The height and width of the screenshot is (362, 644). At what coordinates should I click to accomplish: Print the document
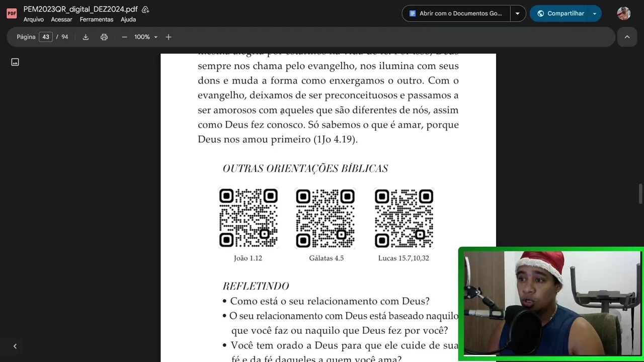[104, 37]
